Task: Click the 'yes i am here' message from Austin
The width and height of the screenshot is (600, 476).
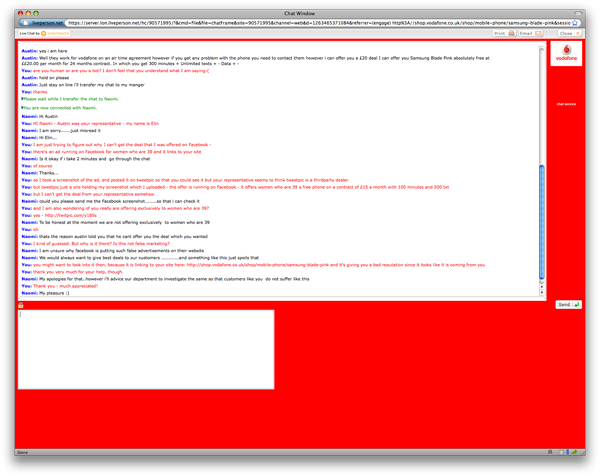Action: click(x=44, y=51)
